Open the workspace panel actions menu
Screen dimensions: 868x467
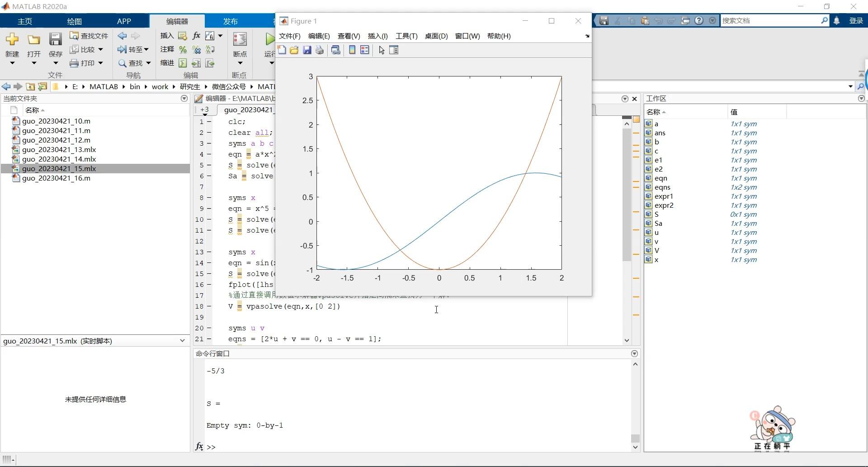(861, 99)
